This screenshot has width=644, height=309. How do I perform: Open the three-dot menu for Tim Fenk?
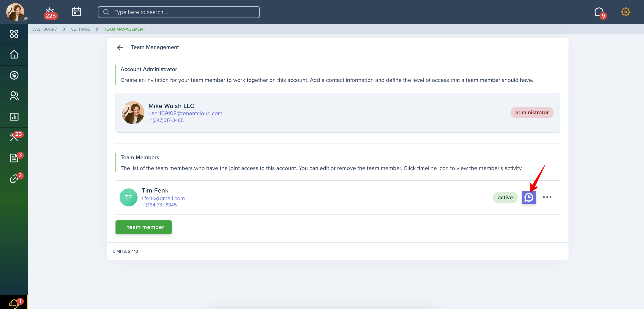pyautogui.click(x=547, y=197)
